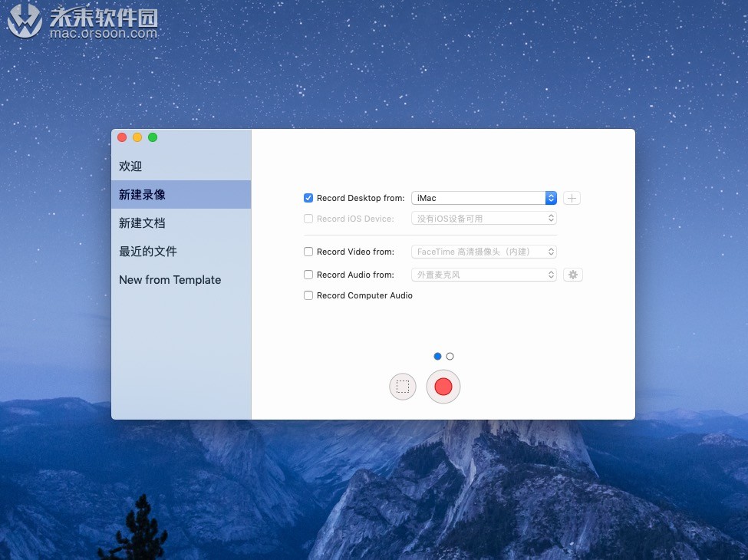Open the iOS device selection dropdown
The width and height of the screenshot is (748, 560).
tap(483, 218)
